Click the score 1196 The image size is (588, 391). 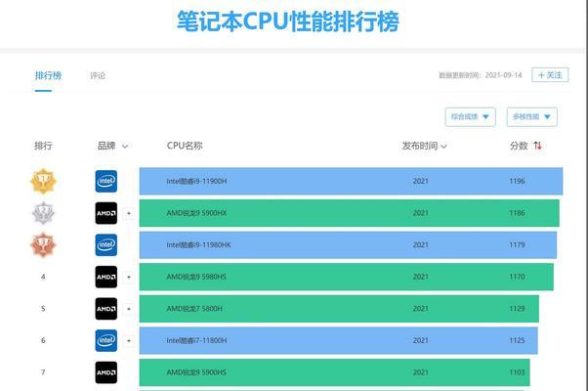coord(517,181)
